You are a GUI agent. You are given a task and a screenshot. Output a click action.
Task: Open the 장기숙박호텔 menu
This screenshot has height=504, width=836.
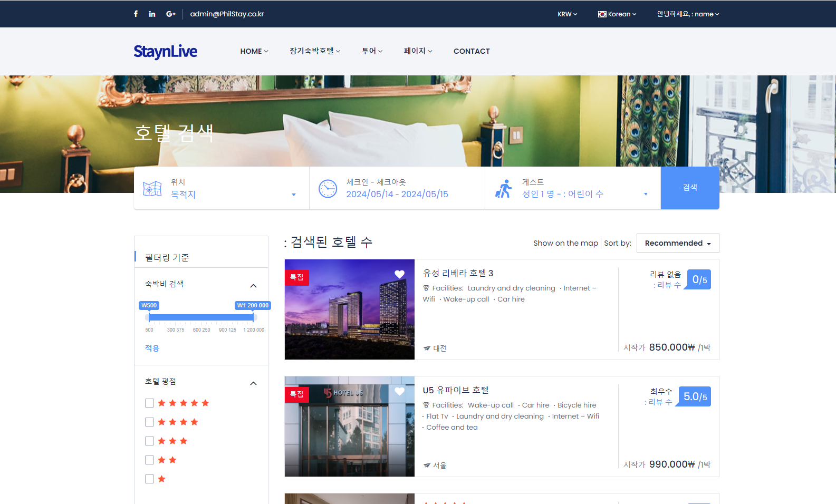click(314, 51)
